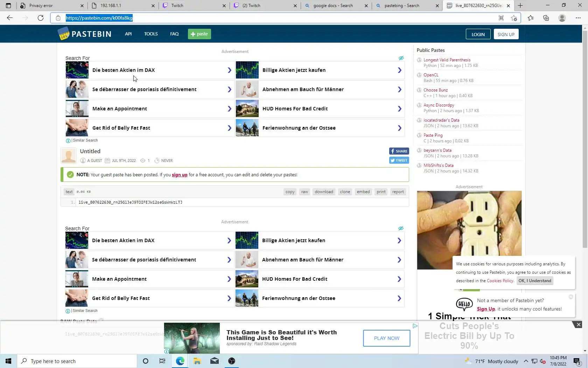Screen dimensions: 588x368
Task: Switch to the 192.168.1.1 tab
Action: coord(123,6)
